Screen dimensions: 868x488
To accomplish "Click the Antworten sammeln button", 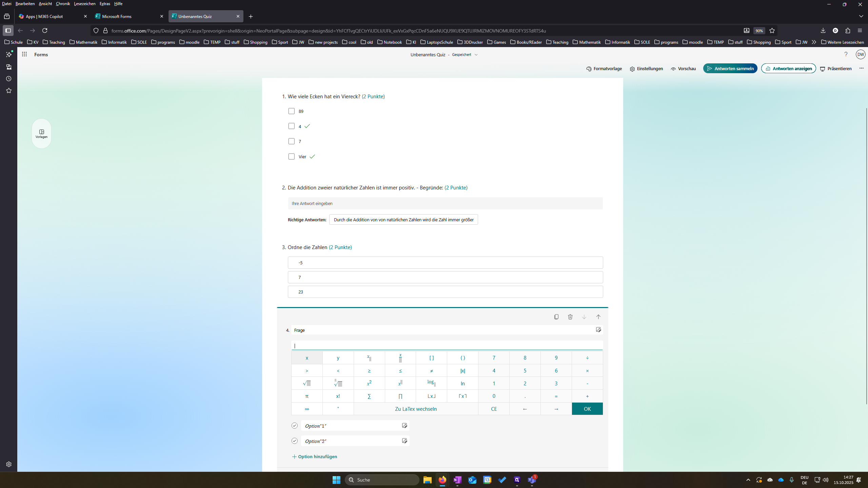I will [730, 68].
